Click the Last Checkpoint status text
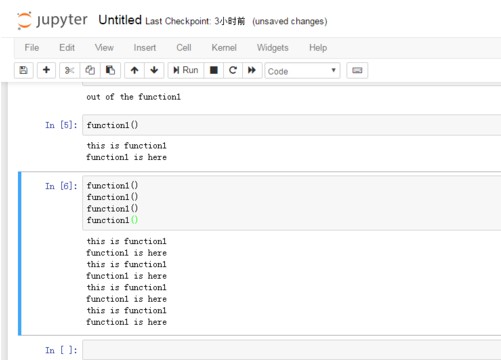The image size is (501, 360). (x=195, y=21)
